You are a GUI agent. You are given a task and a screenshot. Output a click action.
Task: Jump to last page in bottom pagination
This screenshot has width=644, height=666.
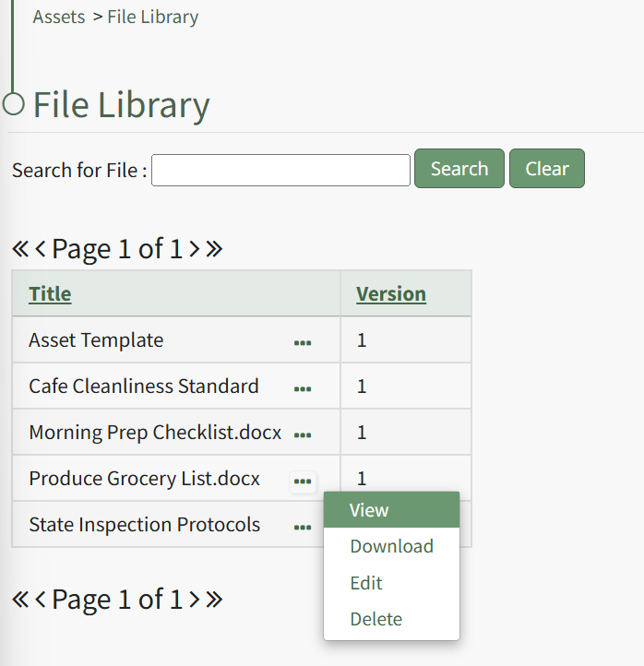214,600
